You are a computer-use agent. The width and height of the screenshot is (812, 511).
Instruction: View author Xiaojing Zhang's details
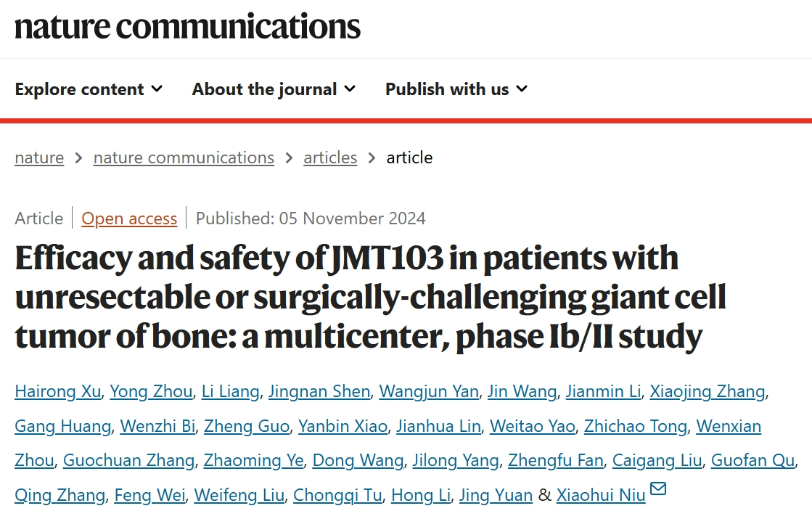pos(707,392)
